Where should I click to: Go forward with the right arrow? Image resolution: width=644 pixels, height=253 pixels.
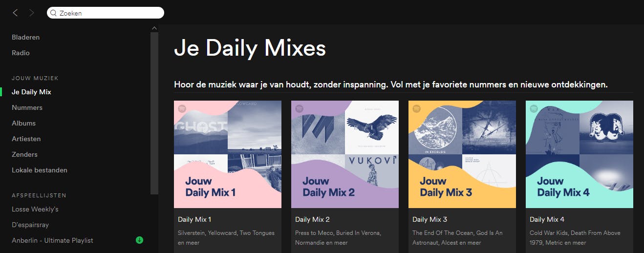pos(32,13)
